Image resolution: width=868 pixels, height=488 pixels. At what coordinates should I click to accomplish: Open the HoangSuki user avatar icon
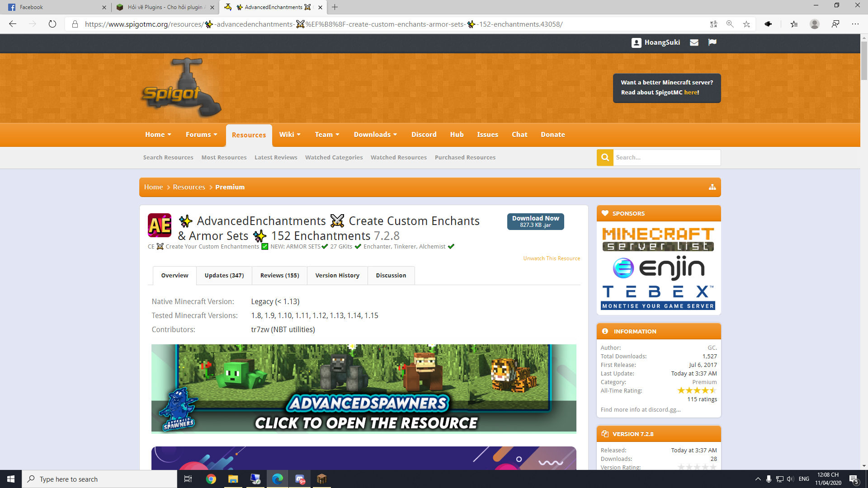636,42
